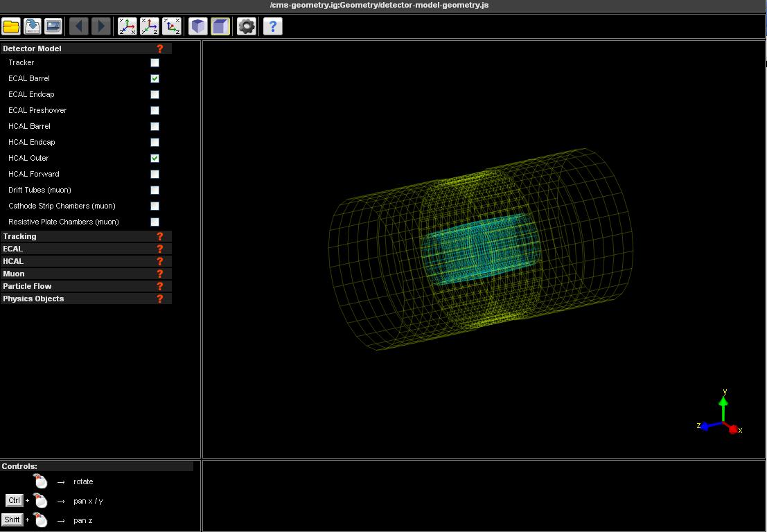Open help with blue question mark icon
Image resolution: width=767 pixels, height=532 pixels.
[272, 26]
